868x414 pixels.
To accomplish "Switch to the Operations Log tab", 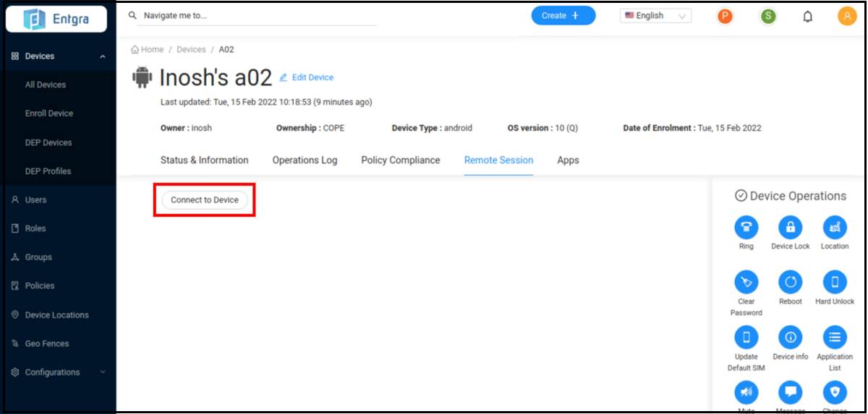I will (x=305, y=160).
